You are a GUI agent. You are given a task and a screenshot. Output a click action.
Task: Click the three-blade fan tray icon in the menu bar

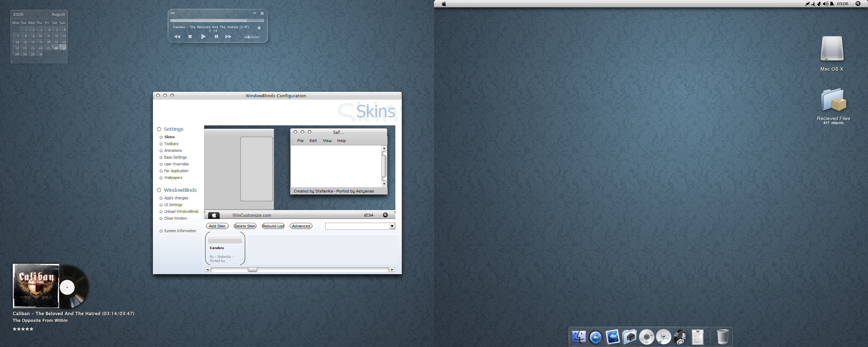(x=813, y=4)
